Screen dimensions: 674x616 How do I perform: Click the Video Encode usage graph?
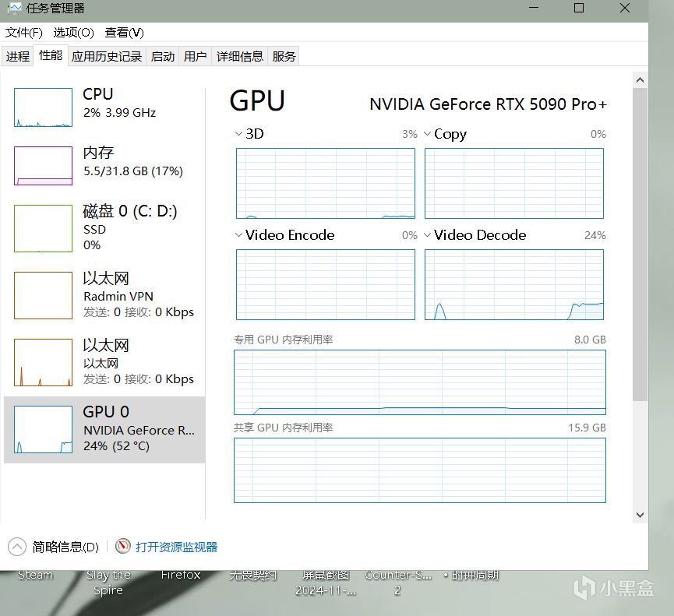(326, 284)
